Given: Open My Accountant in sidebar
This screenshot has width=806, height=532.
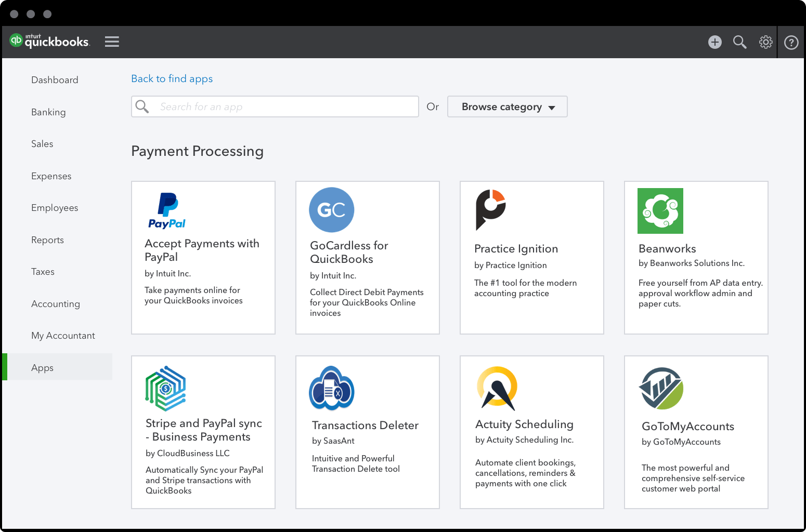Looking at the screenshot, I should tap(63, 336).
